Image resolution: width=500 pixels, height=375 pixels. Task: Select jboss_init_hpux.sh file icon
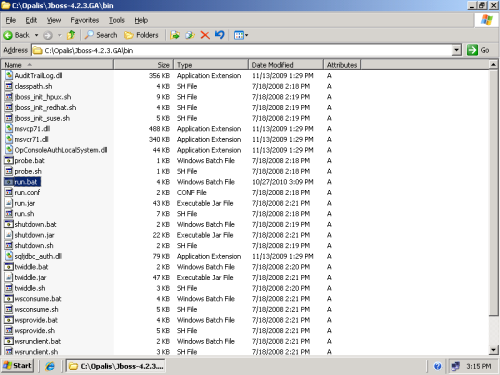coord(9,97)
